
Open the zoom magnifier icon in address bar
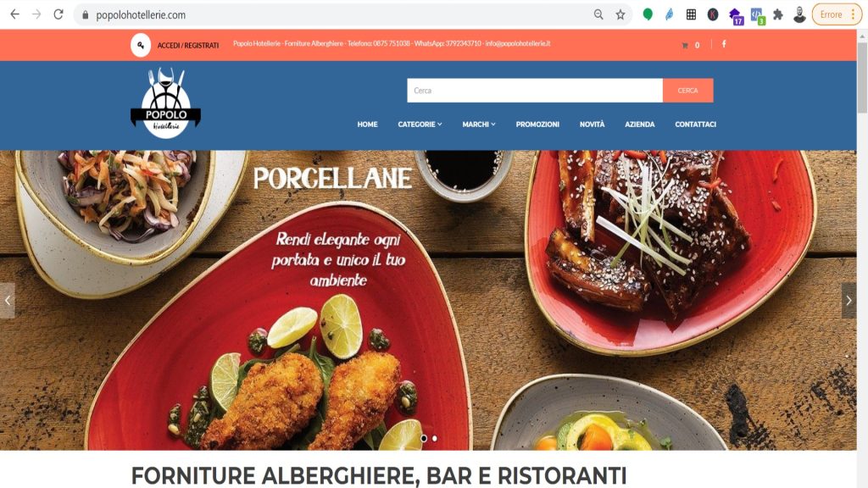pyautogui.click(x=598, y=15)
